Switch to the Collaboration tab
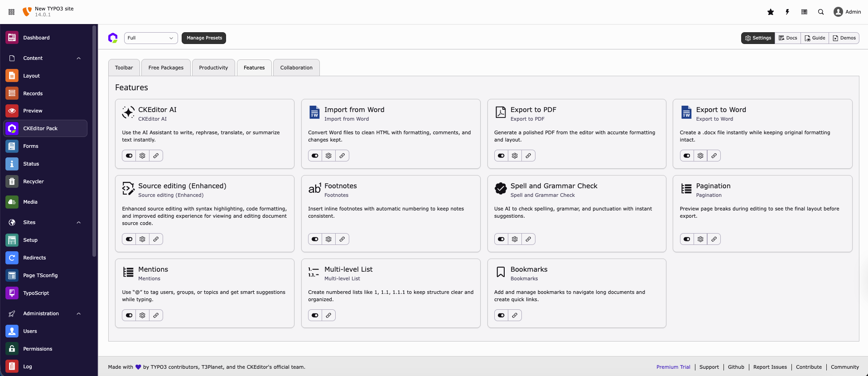This screenshot has height=376, width=868. 296,68
